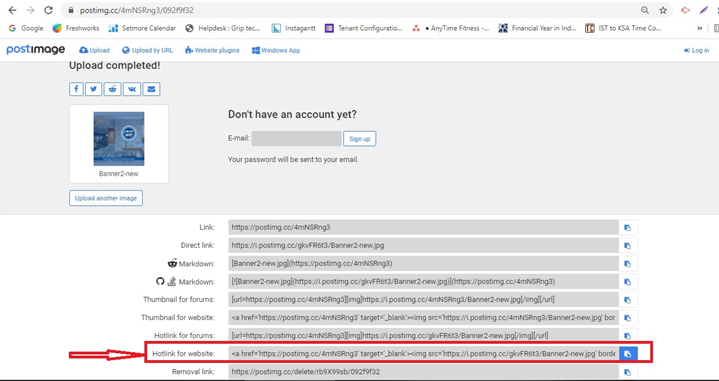Screen dimensions: 719x381
Task: Open Upload by URL menu item
Action: pyautogui.click(x=148, y=50)
